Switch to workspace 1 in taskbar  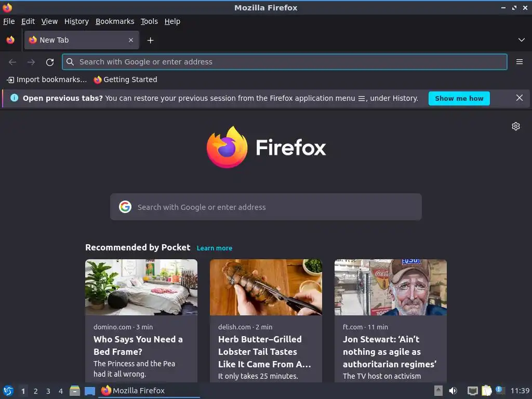[x=23, y=391]
